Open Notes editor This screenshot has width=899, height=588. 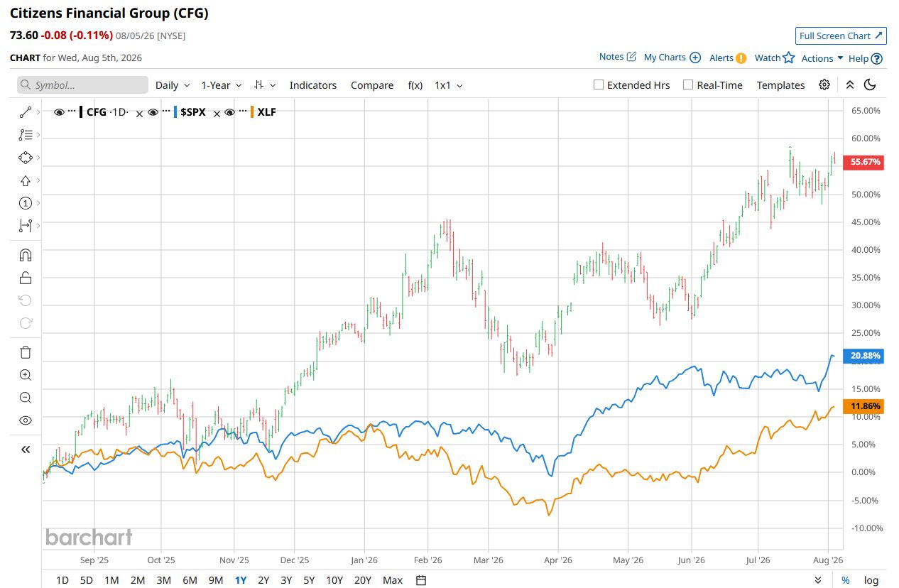tap(617, 57)
